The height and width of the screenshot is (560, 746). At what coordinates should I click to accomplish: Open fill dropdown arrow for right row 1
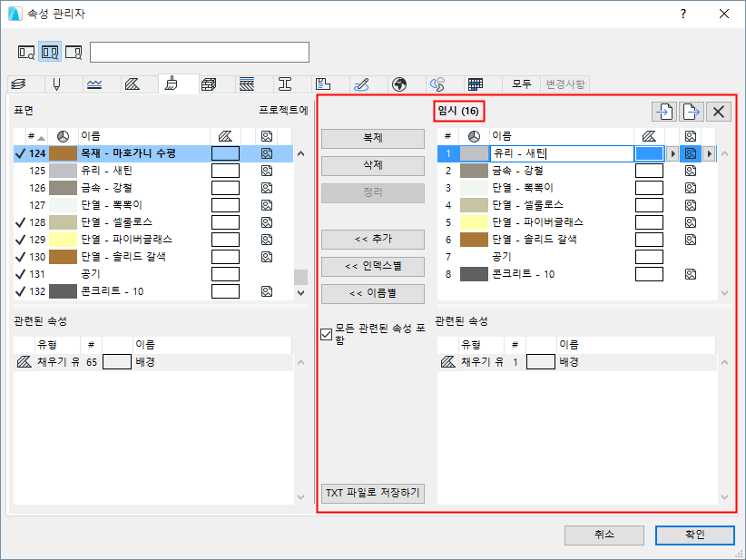pos(672,153)
